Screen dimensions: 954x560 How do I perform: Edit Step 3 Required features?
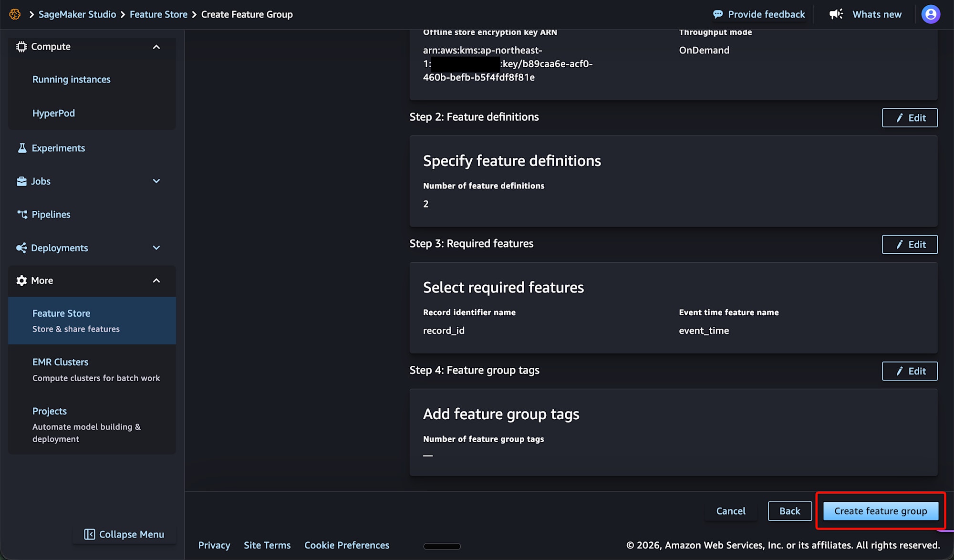click(x=910, y=245)
